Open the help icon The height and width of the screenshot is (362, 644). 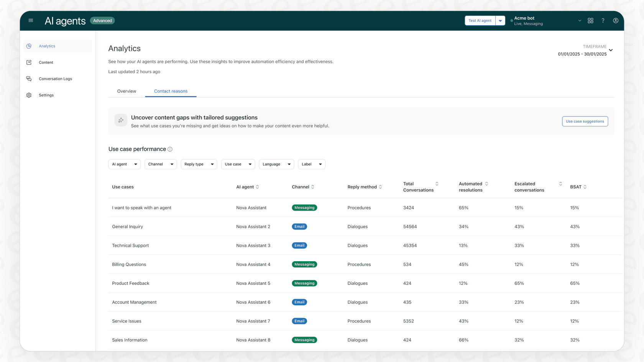(603, 20)
